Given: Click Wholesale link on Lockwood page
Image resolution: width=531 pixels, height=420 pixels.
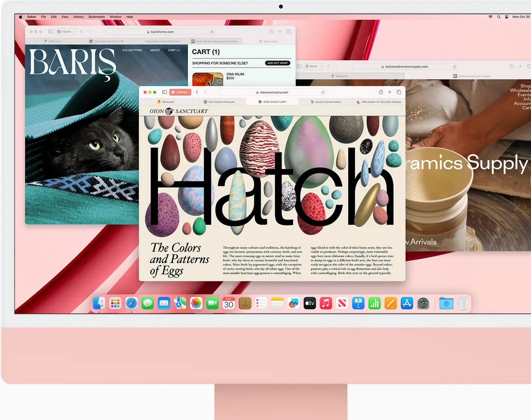Looking at the screenshot, I should 520,90.
